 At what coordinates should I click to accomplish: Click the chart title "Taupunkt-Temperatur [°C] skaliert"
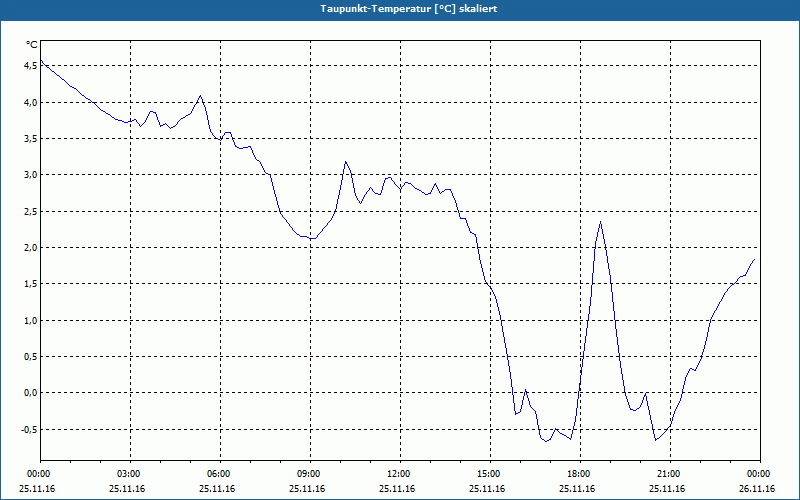point(409,9)
